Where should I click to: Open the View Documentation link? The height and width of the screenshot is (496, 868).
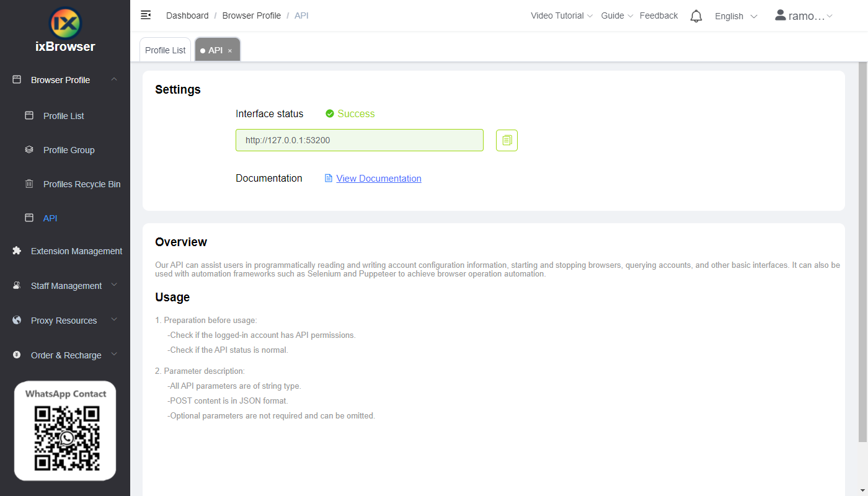(x=378, y=178)
